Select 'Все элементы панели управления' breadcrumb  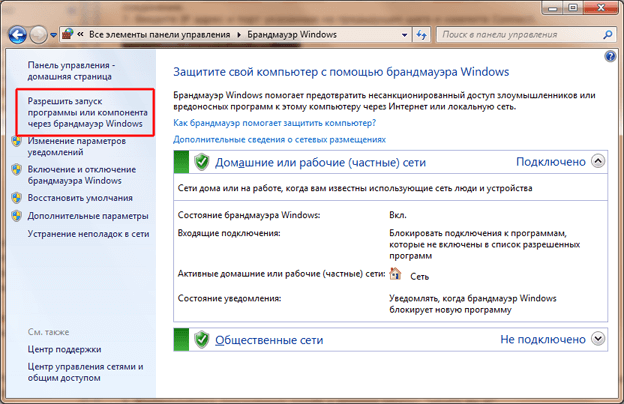click(x=159, y=35)
